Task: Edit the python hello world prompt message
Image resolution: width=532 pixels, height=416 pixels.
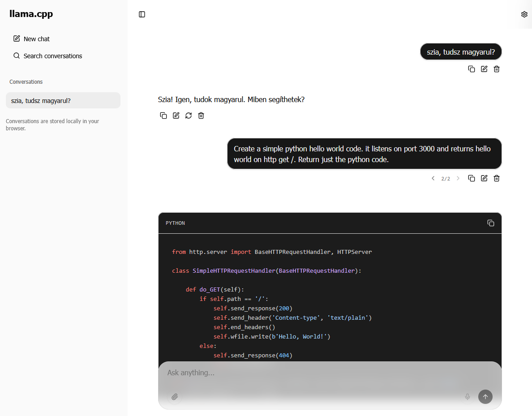Action: (x=484, y=178)
